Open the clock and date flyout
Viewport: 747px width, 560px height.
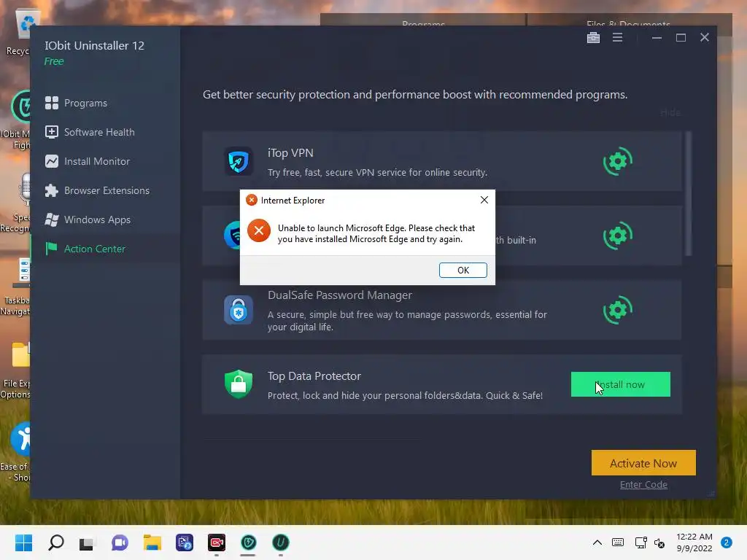[694, 542]
